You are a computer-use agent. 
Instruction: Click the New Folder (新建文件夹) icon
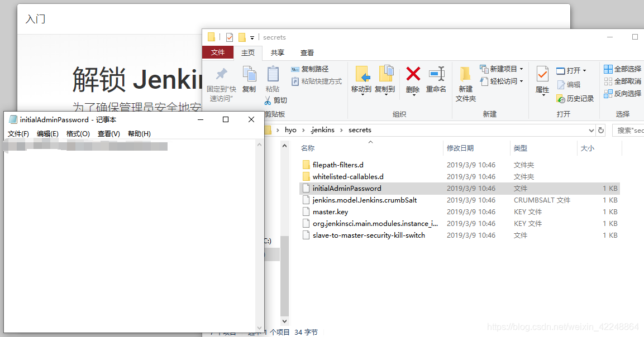[465, 74]
